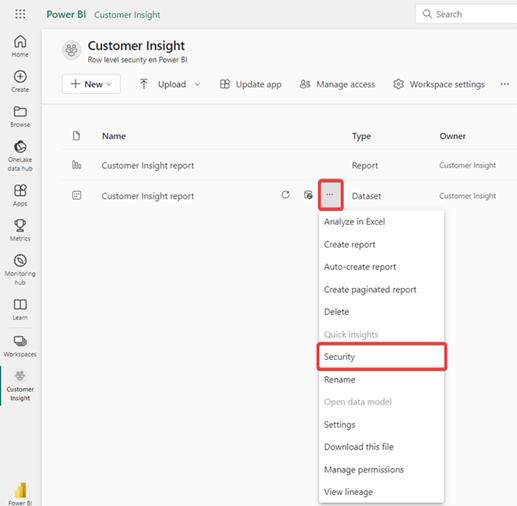Screen dimensions: 517x506
Task: Open the app launcher grid icon
Action: coord(20,14)
